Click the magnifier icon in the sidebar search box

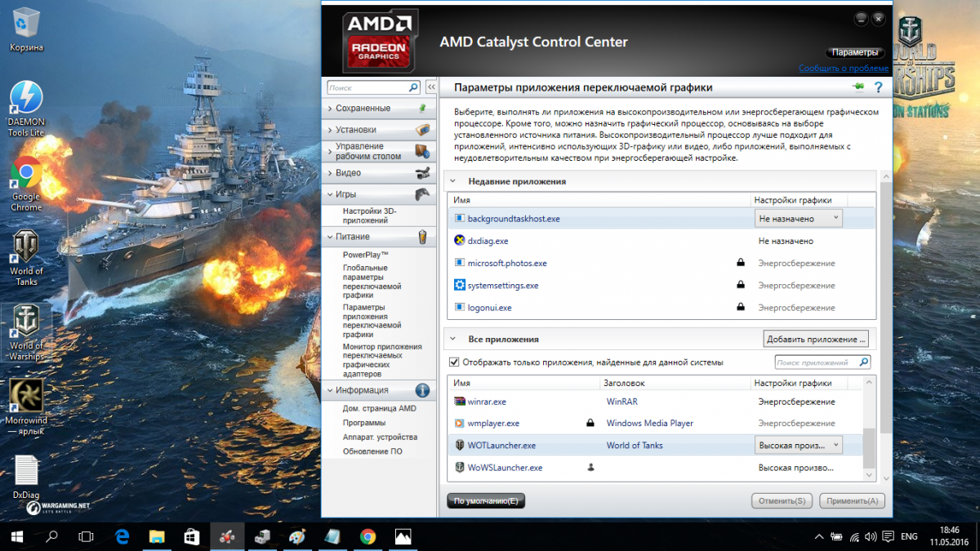pos(413,87)
